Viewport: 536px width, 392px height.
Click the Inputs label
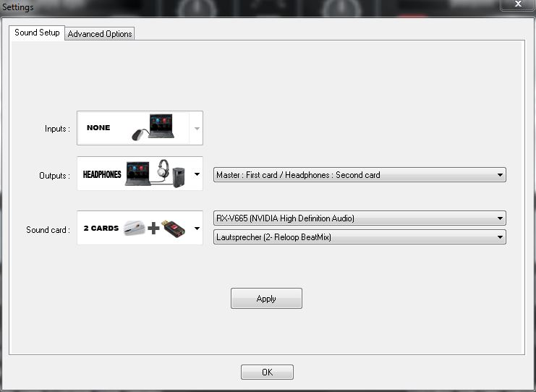click(x=57, y=129)
